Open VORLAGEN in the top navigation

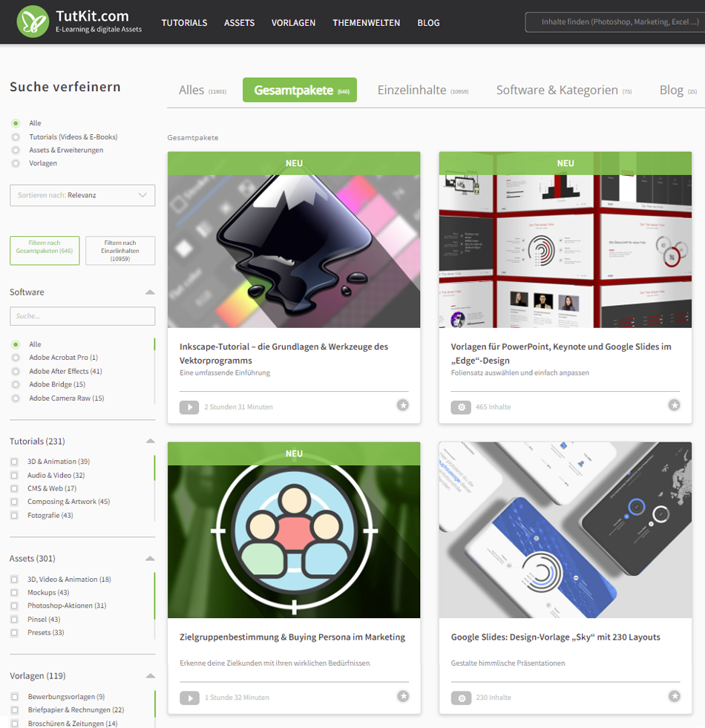tap(294, 23)
